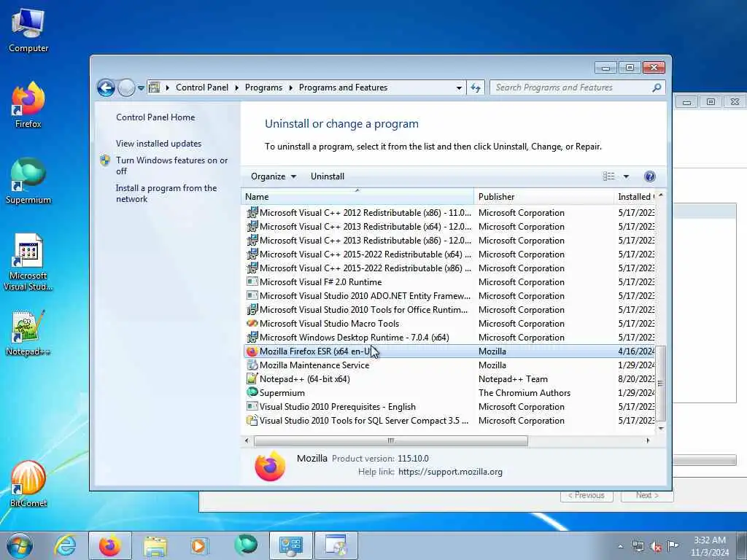Screen dimensions: 747x560
Task: Open view options dropdown arrow
Action: click(626, 176)
